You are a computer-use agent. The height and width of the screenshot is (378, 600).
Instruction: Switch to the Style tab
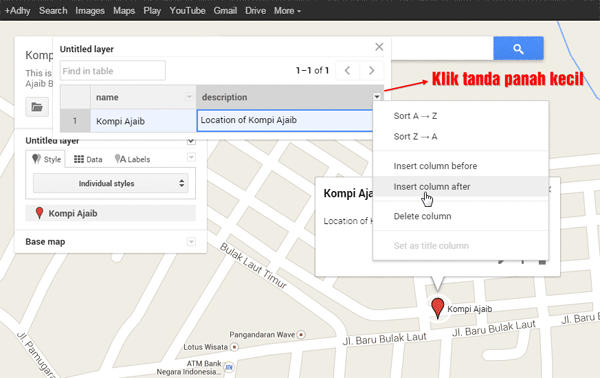(x=47, y=159)
